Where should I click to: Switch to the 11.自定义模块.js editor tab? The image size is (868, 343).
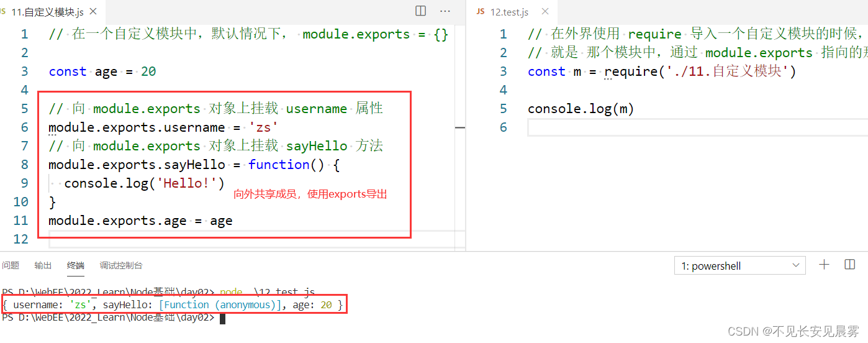47,12
